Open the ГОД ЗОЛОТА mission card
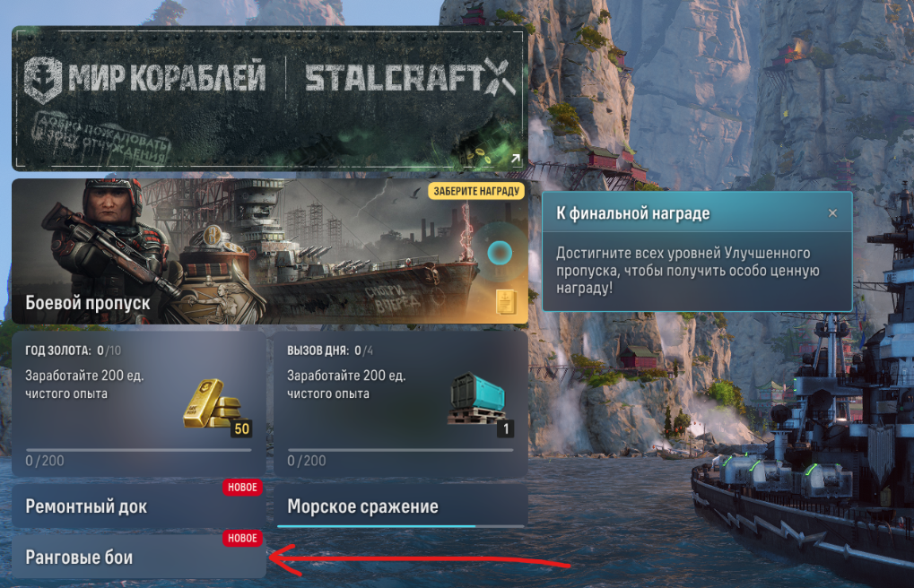 tap(139, 404)
